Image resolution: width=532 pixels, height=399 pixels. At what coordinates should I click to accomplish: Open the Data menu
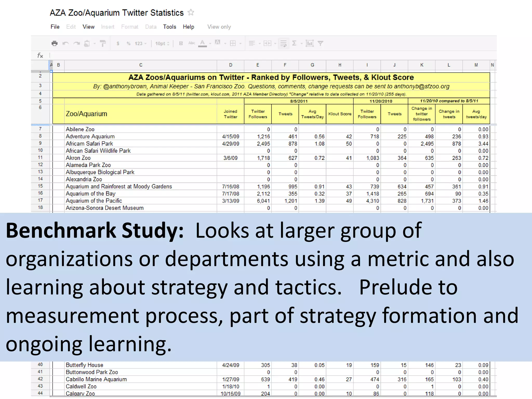tap(151, 27)
